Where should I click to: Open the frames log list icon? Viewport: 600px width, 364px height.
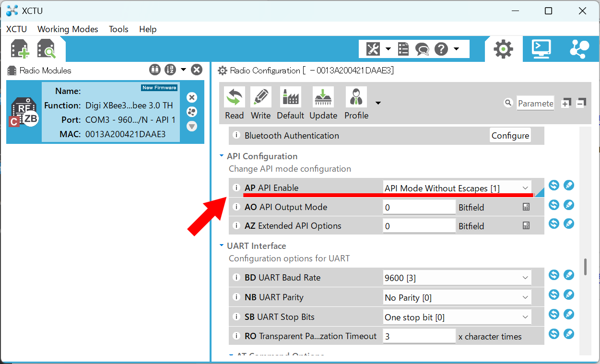pyautogui.click(x=404, y=48)
